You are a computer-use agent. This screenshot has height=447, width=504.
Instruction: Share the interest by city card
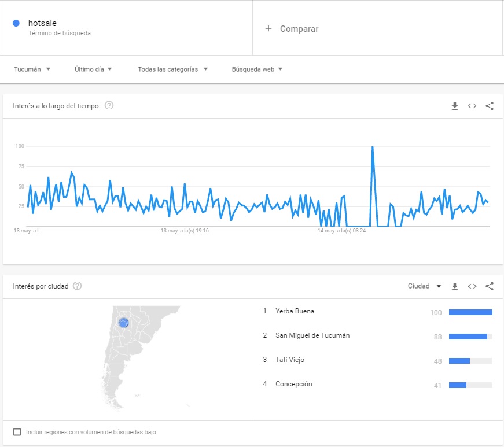click(x=490, y=286)
